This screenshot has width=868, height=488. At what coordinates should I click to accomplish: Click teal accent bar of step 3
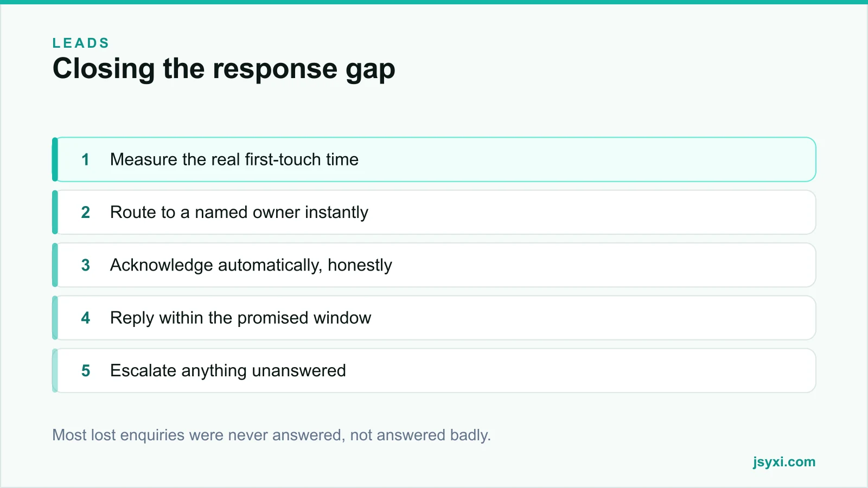[55, 265]
